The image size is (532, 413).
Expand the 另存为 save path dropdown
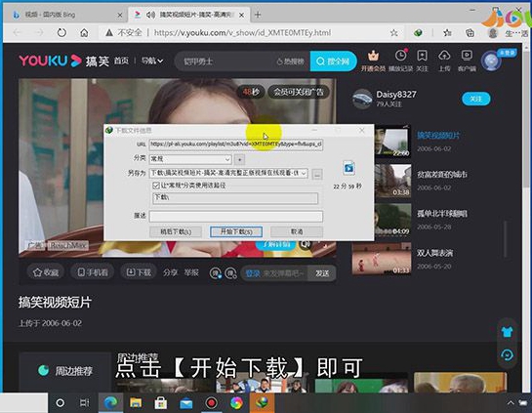[x=304, y=174]
